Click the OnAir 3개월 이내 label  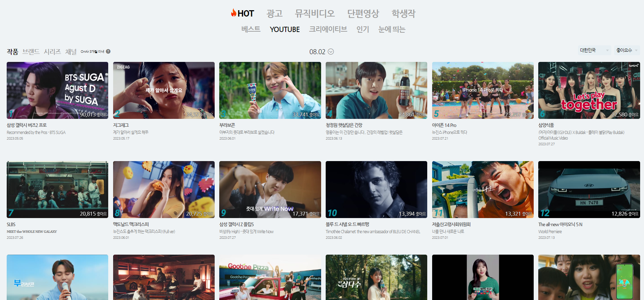[92, 51]
